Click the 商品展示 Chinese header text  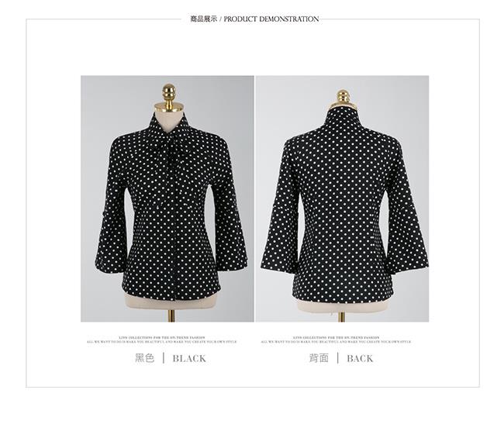click(x=203, y=19)
